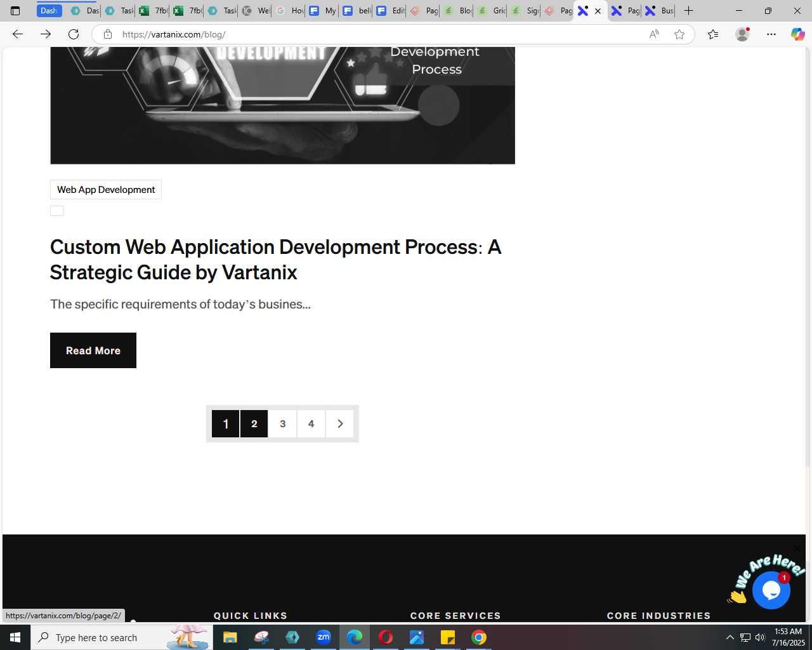
Task: Open Copilot sidebar
Action: point(798,34)
